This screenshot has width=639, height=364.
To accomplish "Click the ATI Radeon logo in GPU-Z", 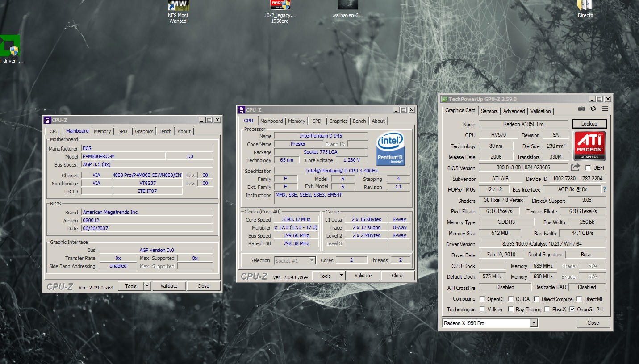I will (x=589, y=146).
